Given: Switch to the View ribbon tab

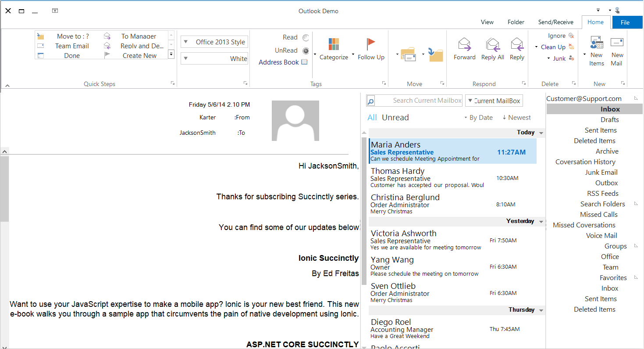Looking at the screenshot, I should [x=487, y=22].
